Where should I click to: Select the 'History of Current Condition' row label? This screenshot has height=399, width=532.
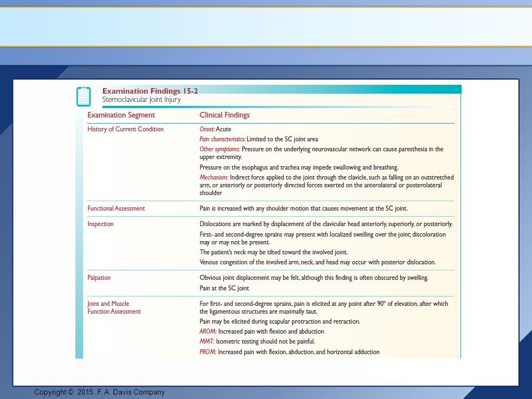pyautogui.click(x=126, y=129)
